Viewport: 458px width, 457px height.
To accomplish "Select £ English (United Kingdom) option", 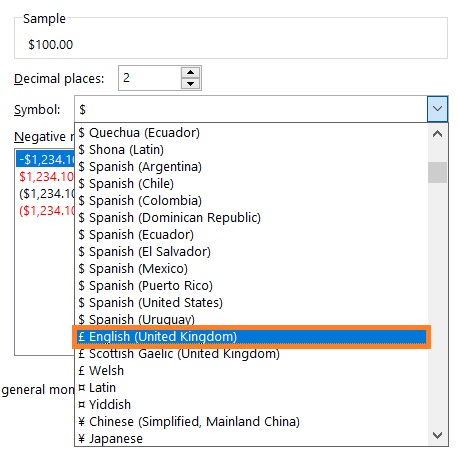I will 251,337.
